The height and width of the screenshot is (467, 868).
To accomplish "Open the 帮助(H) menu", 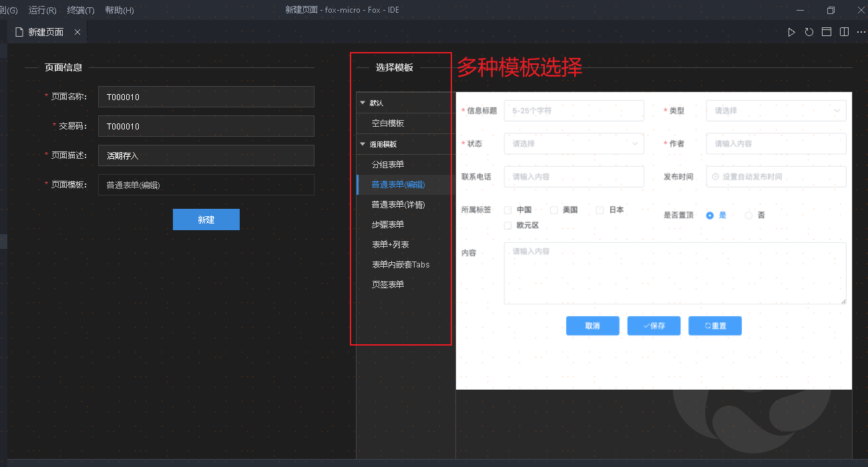I will (x=120, y=10).
